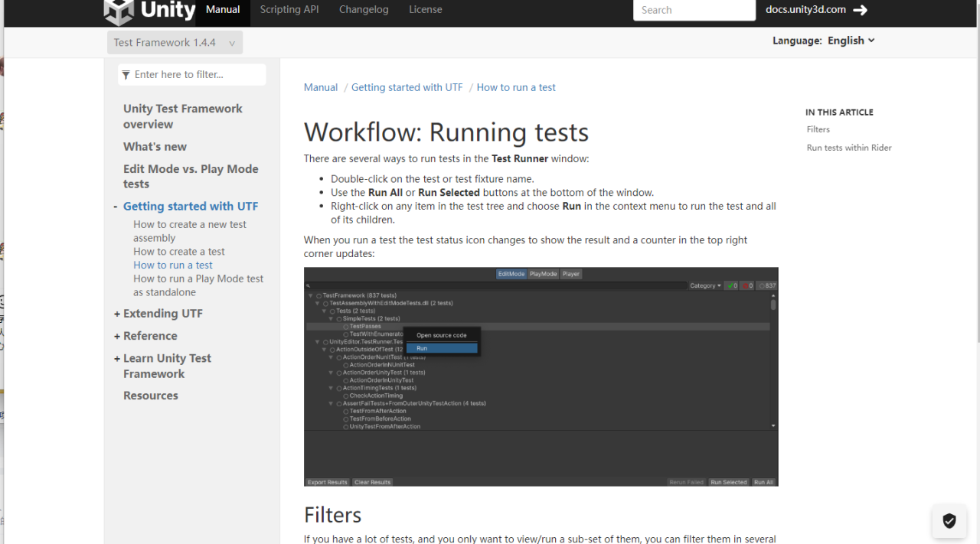This screenshot has width=980, height=544.
Task: Expand Learn Unity Test Framework section
Action: (117, 359)
